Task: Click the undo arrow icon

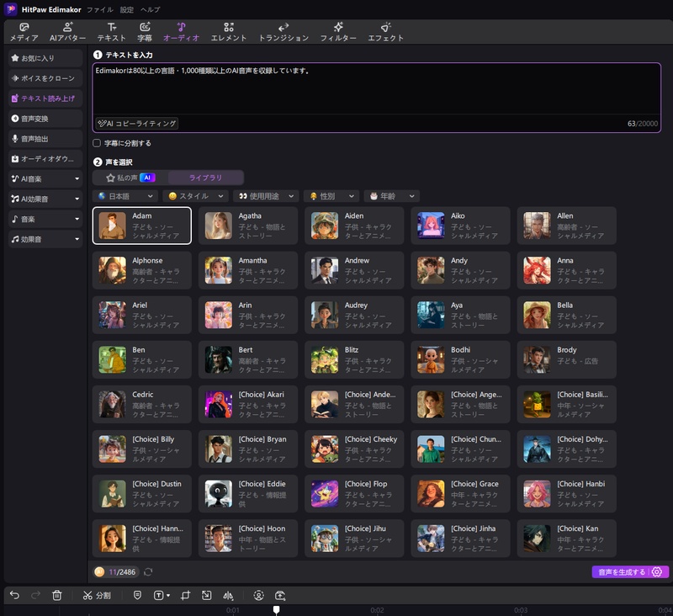Action: (14, 595)
